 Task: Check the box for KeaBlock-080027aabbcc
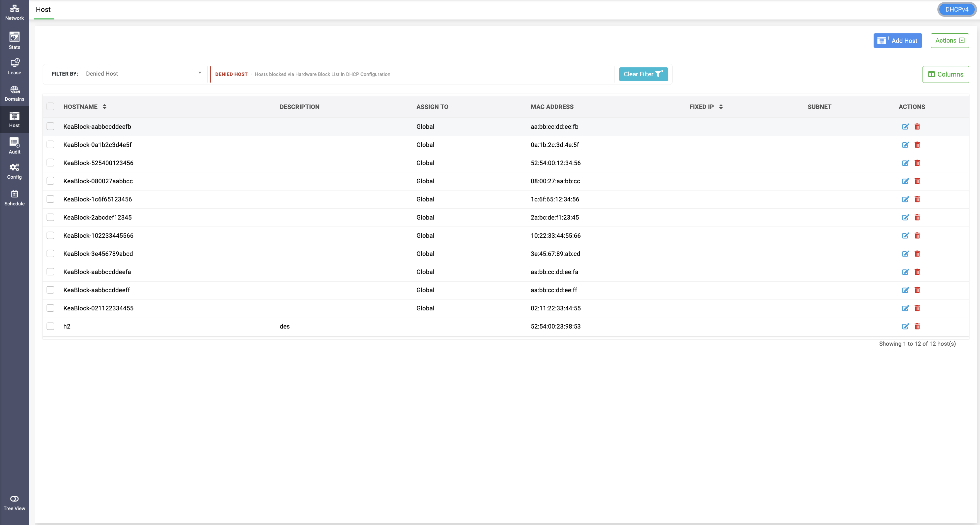point(50,181)
